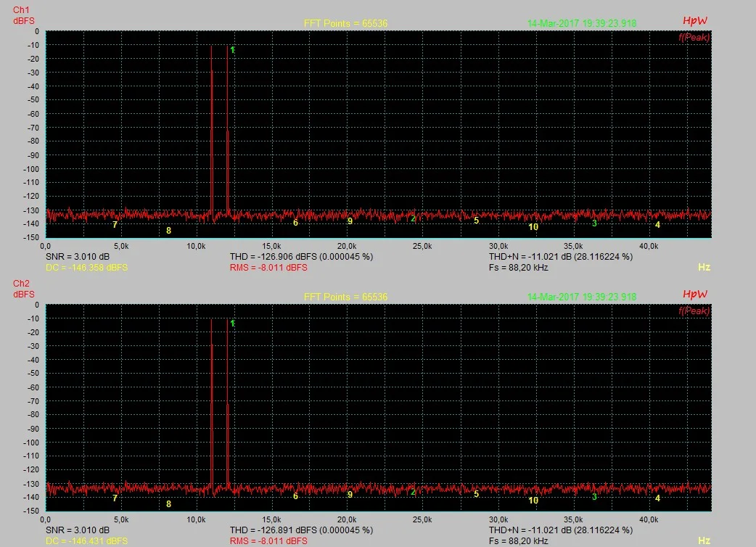The height and width of the screenshot is (547, 756).
Task: Click 20,0k frequency axis label in Ch1
Action: click(x=347, y=246)
